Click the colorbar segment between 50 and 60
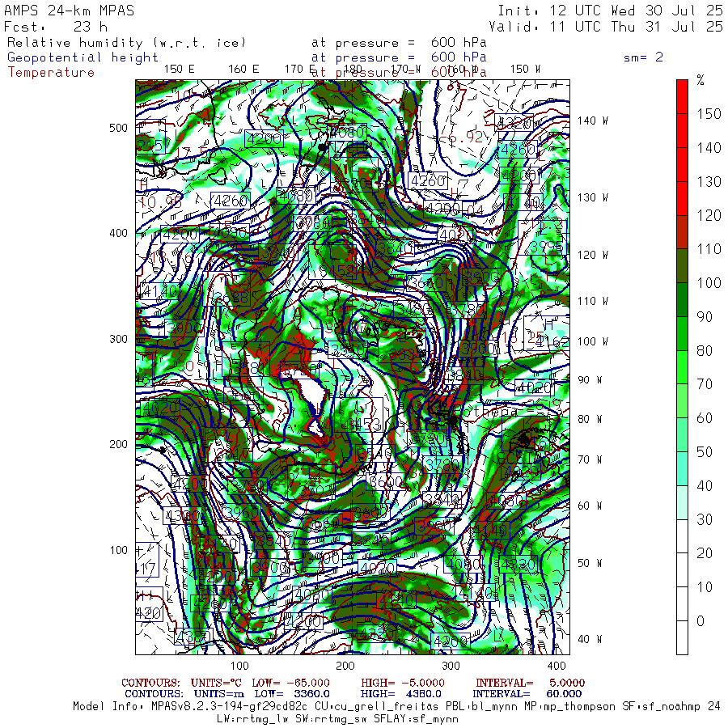Screen dimensions: 728x728 682,435
